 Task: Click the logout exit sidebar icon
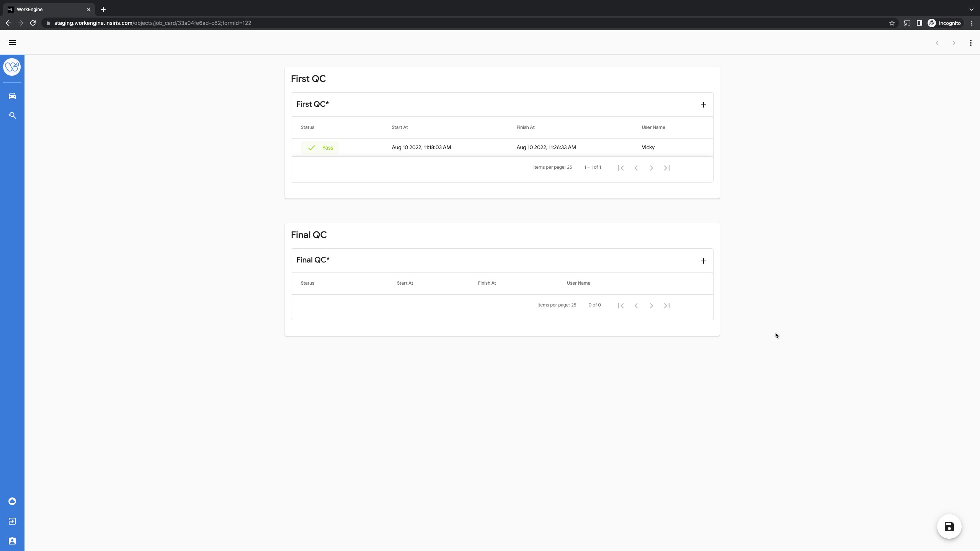12,521
